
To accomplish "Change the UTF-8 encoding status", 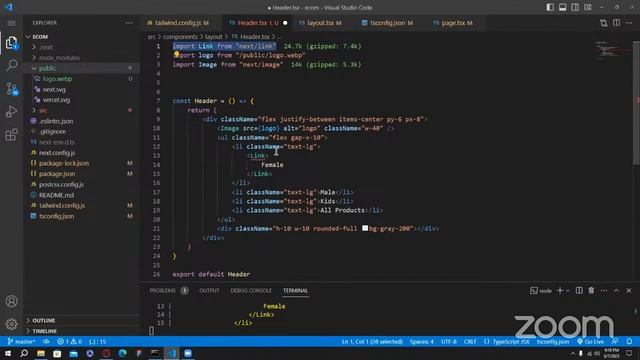I will tap(449, 341).
